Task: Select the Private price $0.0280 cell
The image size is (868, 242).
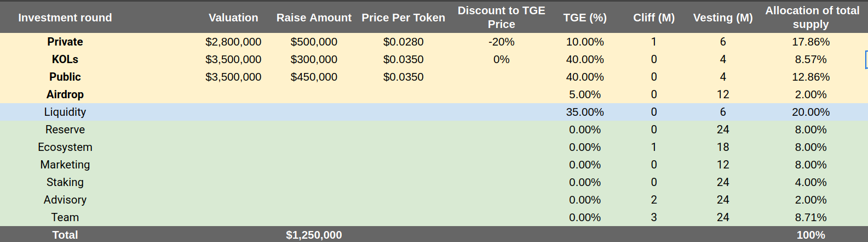Action: [x=403, y=42]
